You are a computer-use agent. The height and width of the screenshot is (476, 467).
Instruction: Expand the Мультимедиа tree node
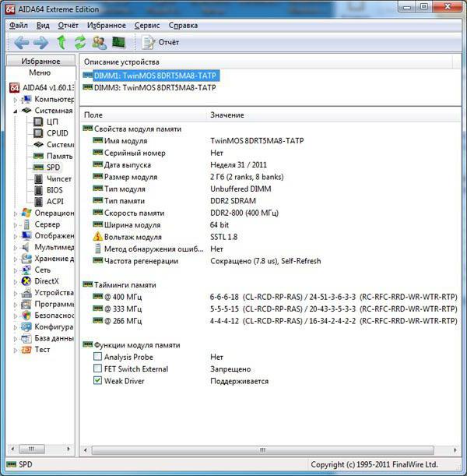pos(15,248)
